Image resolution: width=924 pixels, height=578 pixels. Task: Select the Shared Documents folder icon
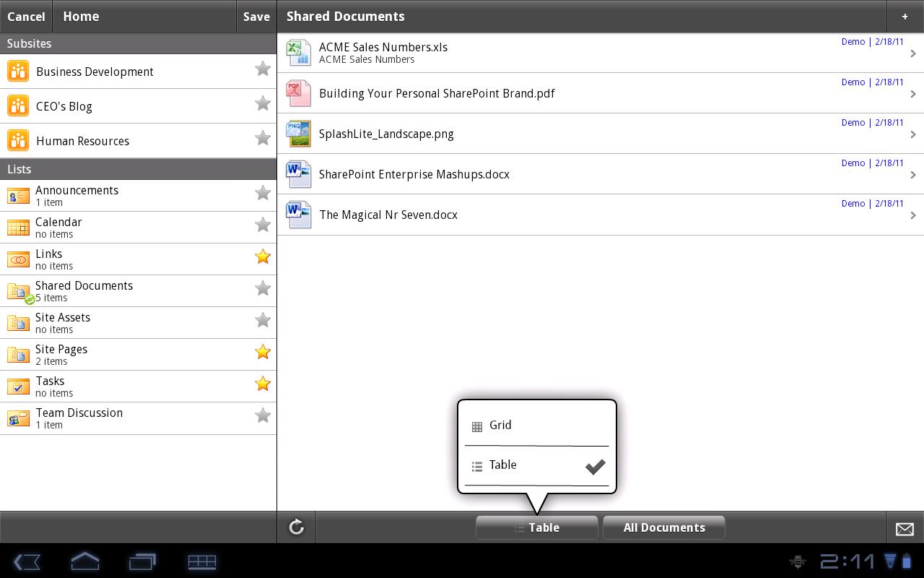[19, 292]
